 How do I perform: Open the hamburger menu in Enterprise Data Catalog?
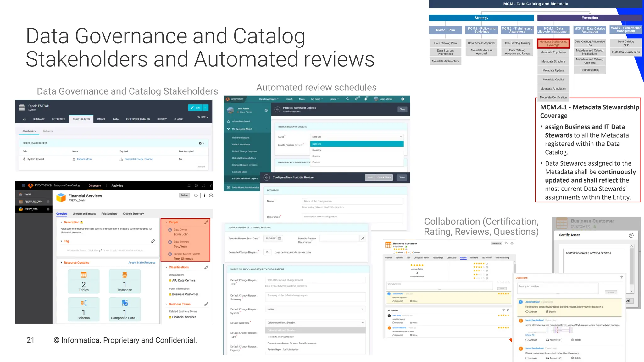23,185
